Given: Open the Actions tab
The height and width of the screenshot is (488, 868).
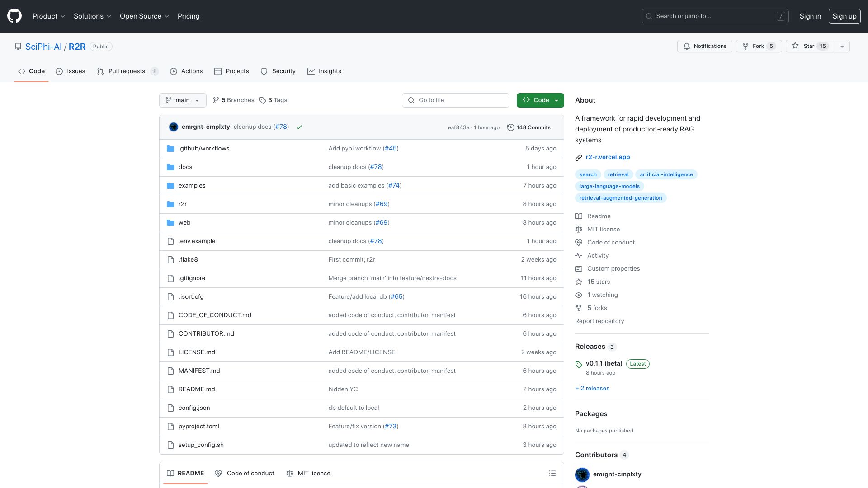Looking at the screenshot, I should pos(186,71).
